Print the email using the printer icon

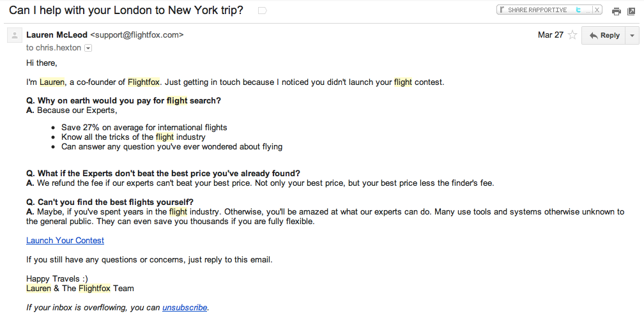pos(616,11)
